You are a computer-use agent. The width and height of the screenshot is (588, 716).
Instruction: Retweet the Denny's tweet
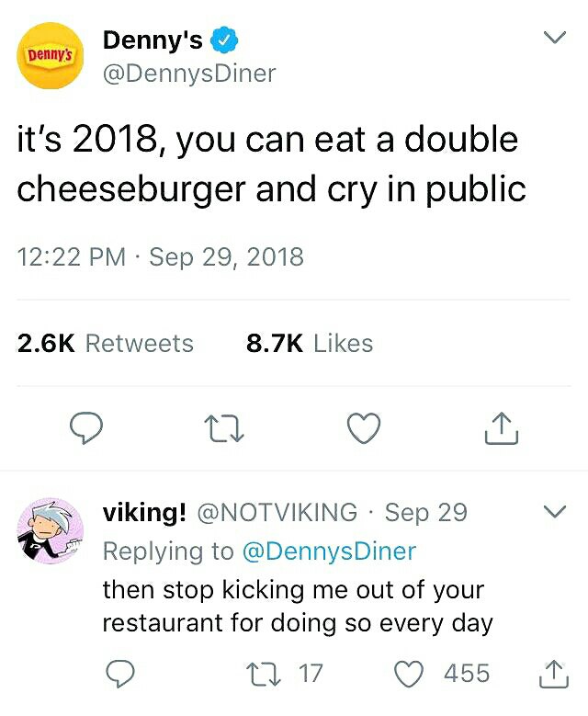click(226, 428)
